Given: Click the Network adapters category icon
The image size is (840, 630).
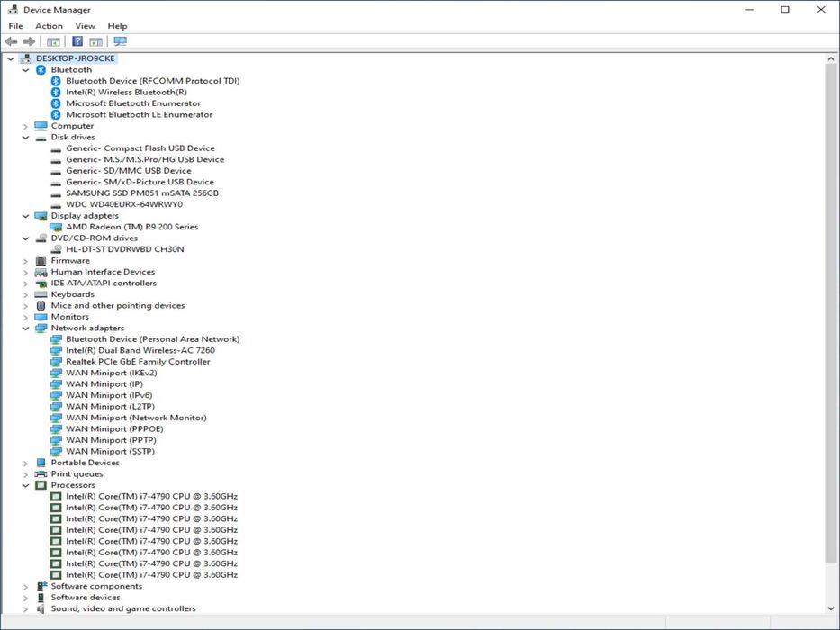Looking at the screenshot, I should click(41, 328).
